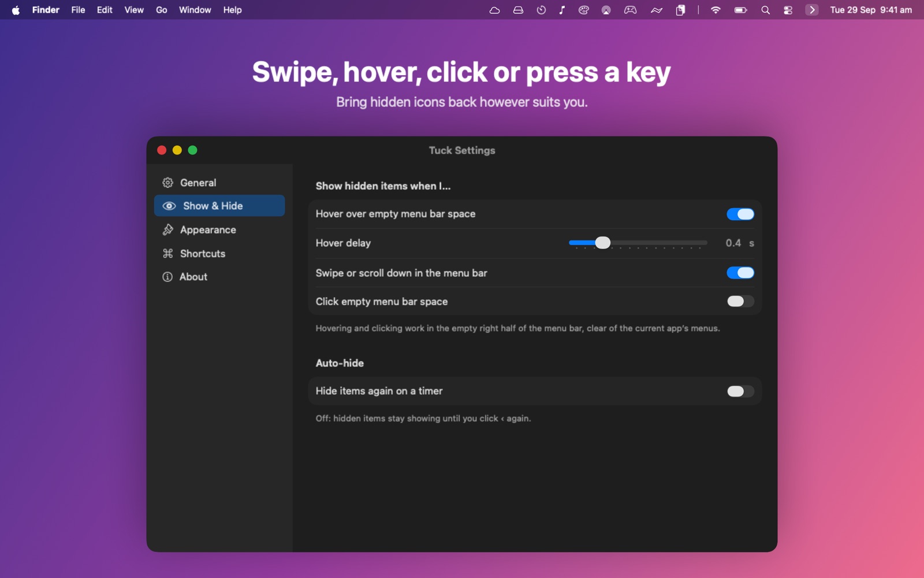Click the Hover delay slider track right end
The height and width of the screenshot is (578, 924).
coord(705,243)
